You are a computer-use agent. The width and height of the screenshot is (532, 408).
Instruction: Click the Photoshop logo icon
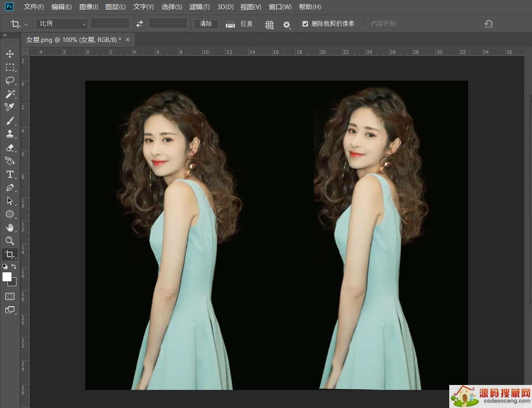coord(9,7)
